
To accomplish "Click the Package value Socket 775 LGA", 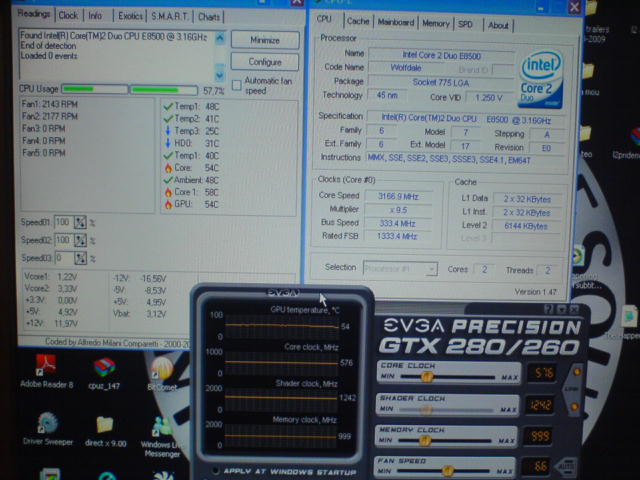I will (441, 82).
